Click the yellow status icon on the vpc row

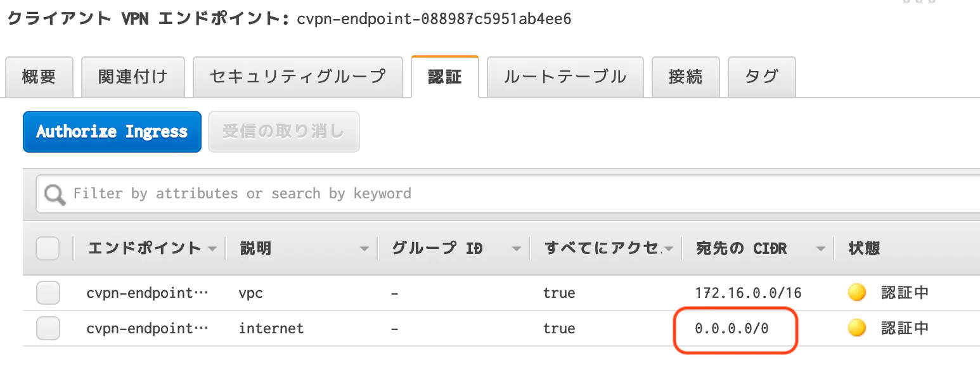(x=856, y=293)
